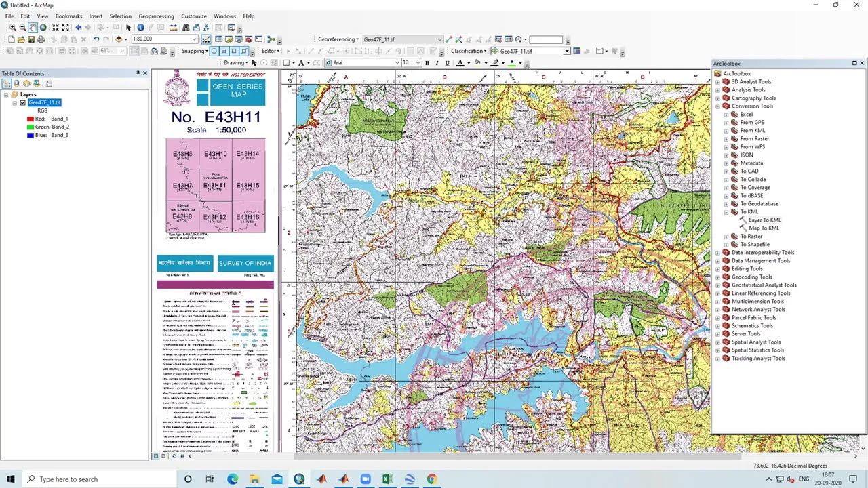Open the Windows menu
Viewport: 868px width, 488px height.
[x=224, y=16]
